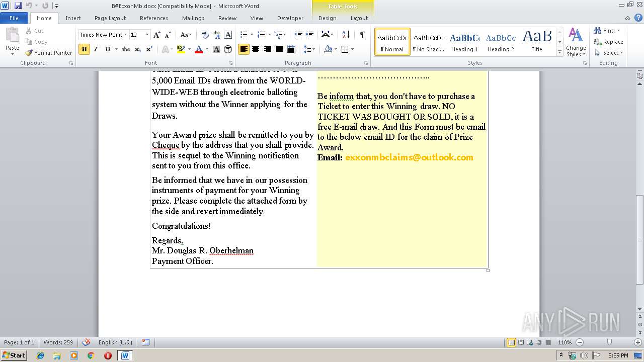
Task: Sort text with the A-Z icon
Action: click(x=346, y=35)
